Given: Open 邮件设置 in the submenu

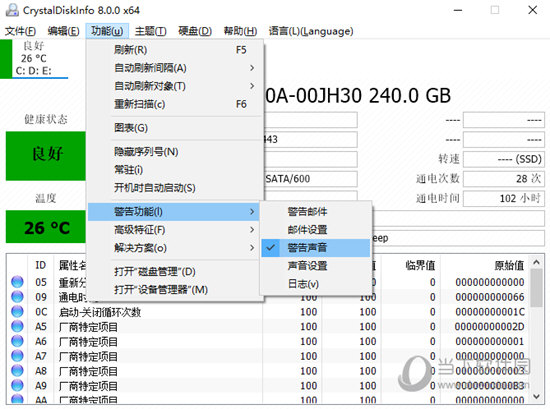Looking at the screenshot, I should click(x=316, y=230).
